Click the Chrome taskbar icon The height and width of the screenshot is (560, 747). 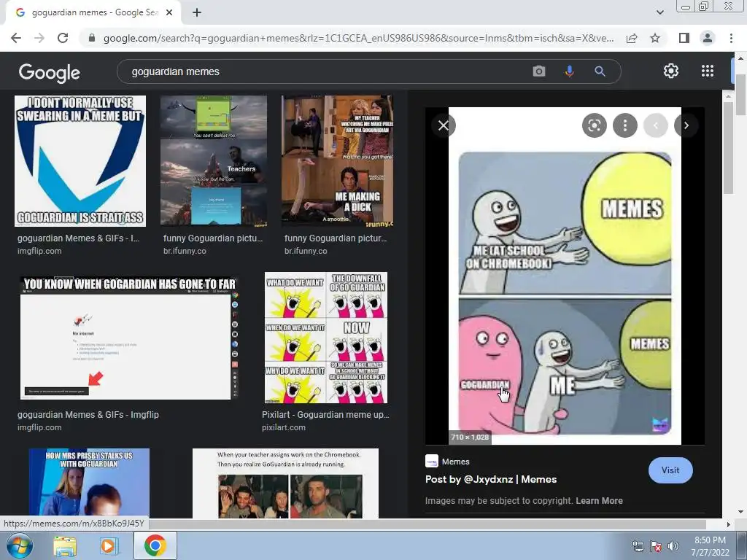click(155, 545)
